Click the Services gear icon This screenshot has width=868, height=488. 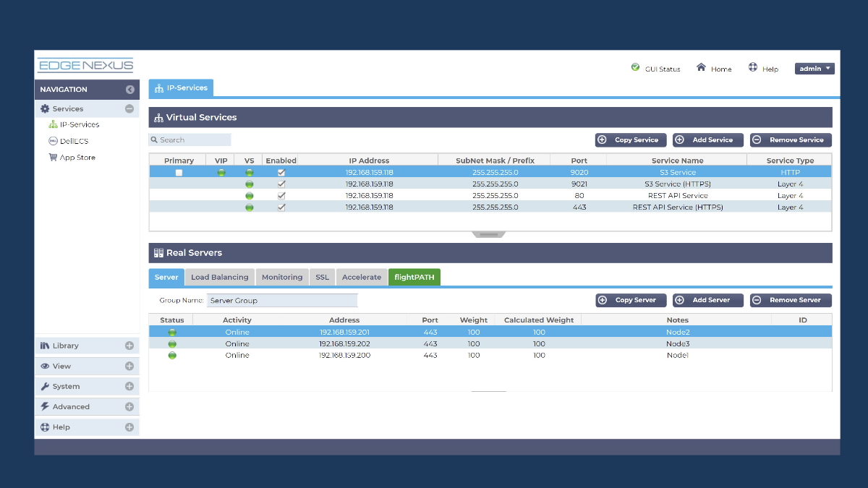[x=45, y=107]
